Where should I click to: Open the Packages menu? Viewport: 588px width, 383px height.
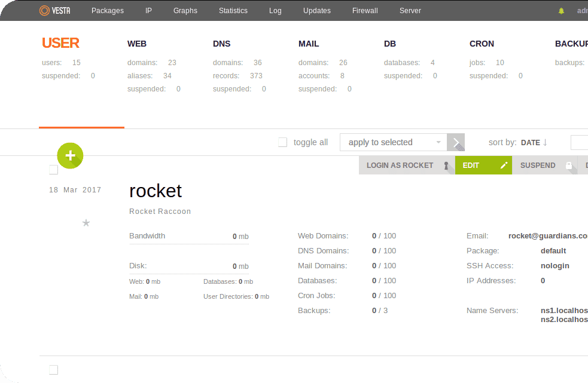click(108, 11)
